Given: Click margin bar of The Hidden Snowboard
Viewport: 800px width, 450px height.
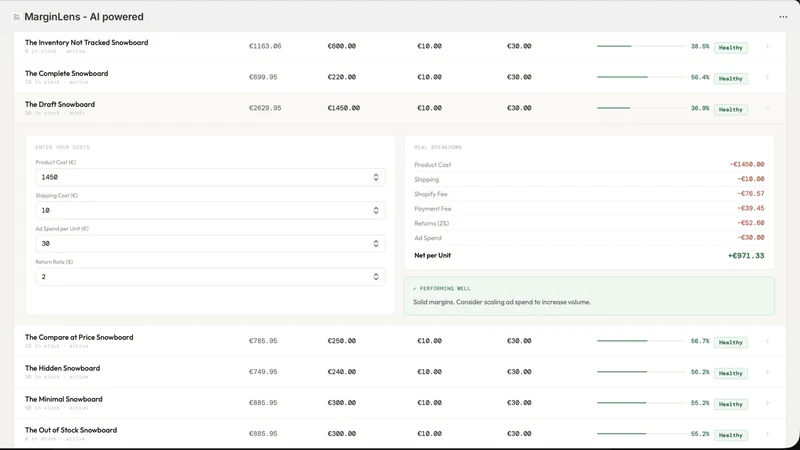Looking at the screenshot, I should coord(641,371).
